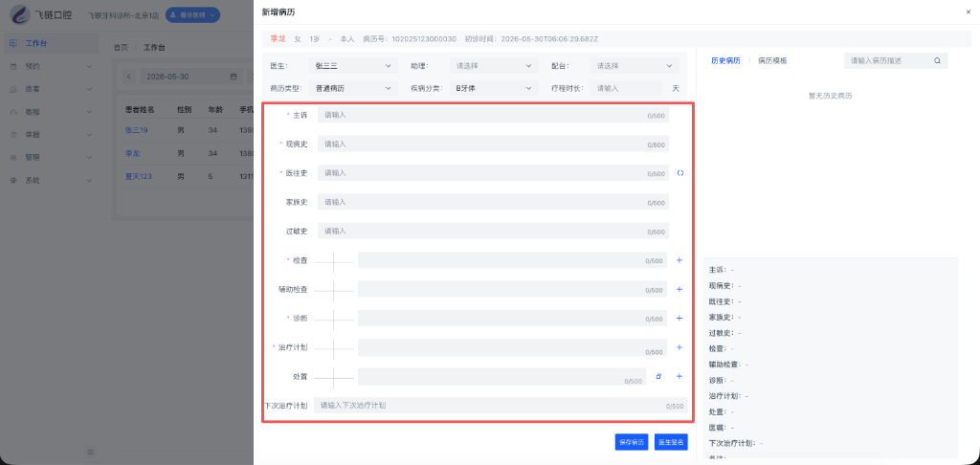
Task: Click search magnifier in 病历描述 box
Action: coord(937,60)
